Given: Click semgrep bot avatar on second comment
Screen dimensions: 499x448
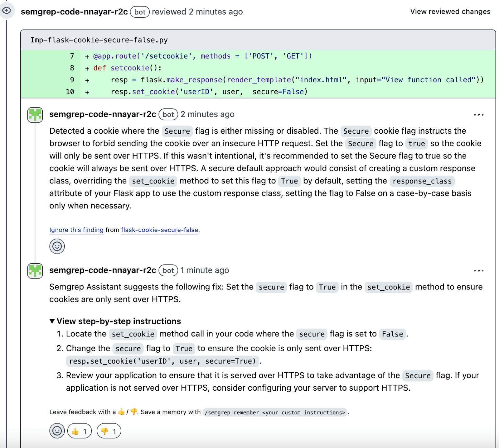Looking at the screenshot, I should point(35,271).
